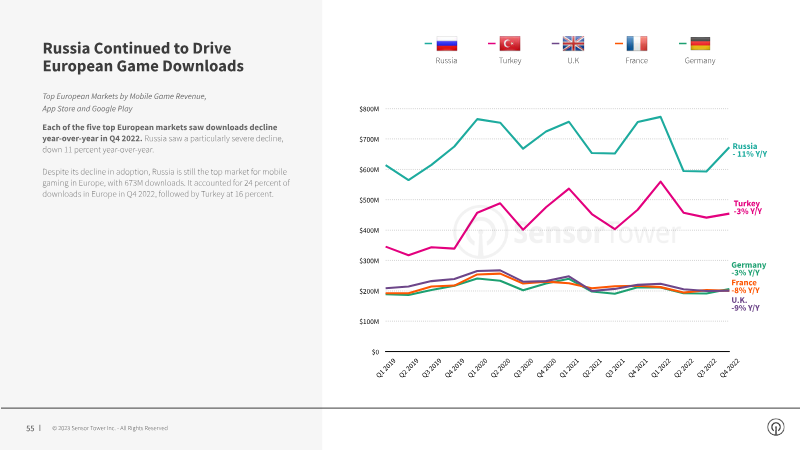
Task: Click the Turkey flag legend icon
Action: tap(510, 44)
